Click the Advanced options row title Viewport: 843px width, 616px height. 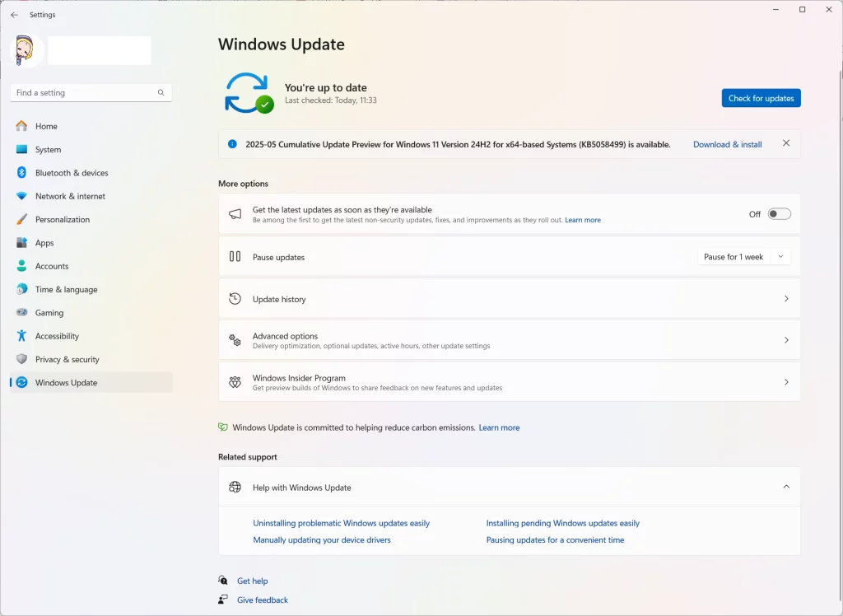(285, 336)
